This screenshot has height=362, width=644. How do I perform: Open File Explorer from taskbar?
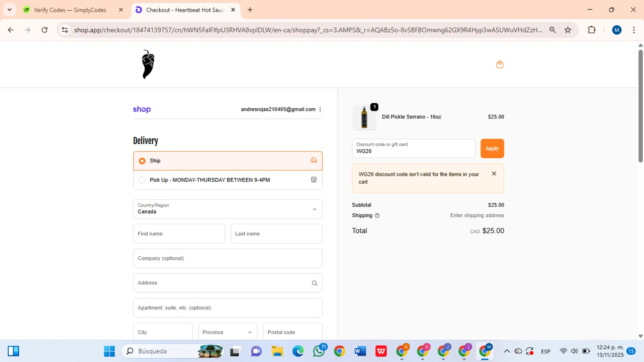[277, 351]
